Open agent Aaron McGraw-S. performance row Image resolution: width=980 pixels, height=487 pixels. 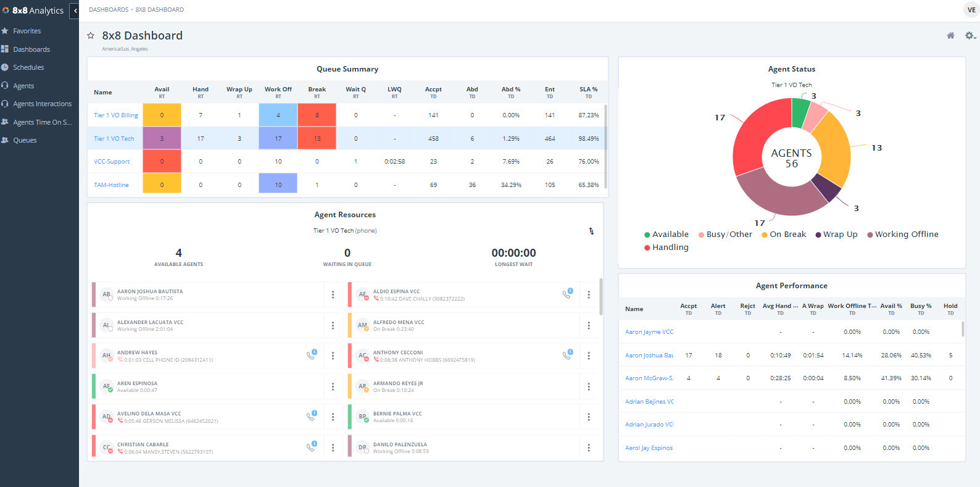pos(649,378)
